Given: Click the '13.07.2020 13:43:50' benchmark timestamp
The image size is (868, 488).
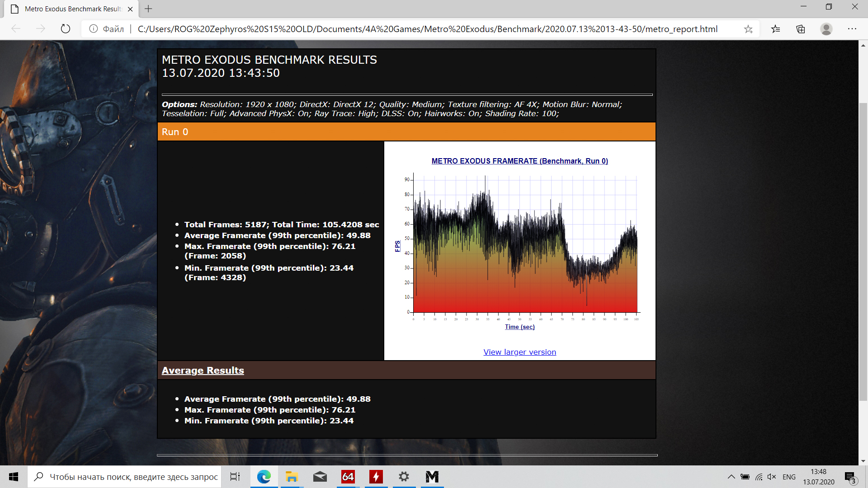Looking at the screenshot, I should click(x=221, y=73).
